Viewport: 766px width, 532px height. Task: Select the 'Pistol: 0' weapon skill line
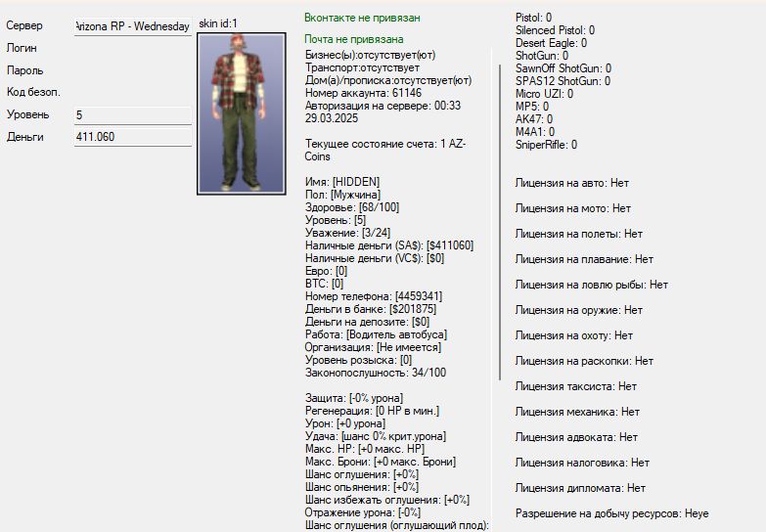[x=533, y=18]
